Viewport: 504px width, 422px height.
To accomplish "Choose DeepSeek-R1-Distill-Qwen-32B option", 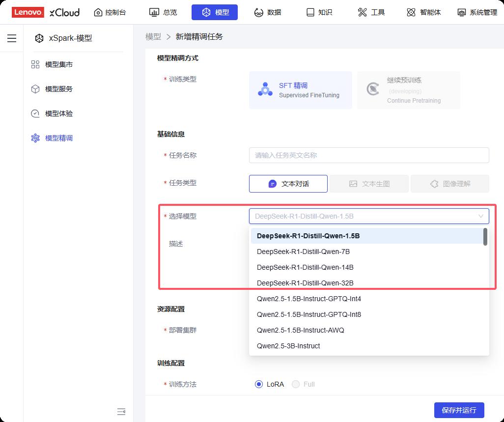I will click(367, 283).
